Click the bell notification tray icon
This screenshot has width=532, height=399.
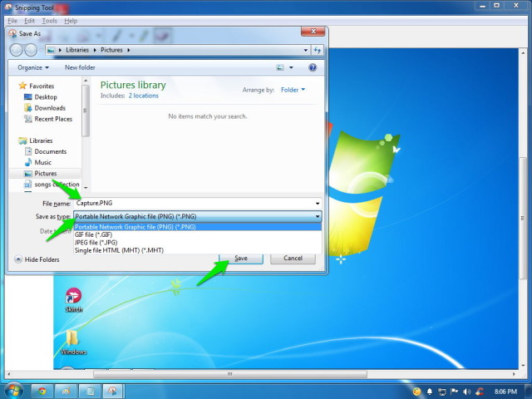point(429,392)
